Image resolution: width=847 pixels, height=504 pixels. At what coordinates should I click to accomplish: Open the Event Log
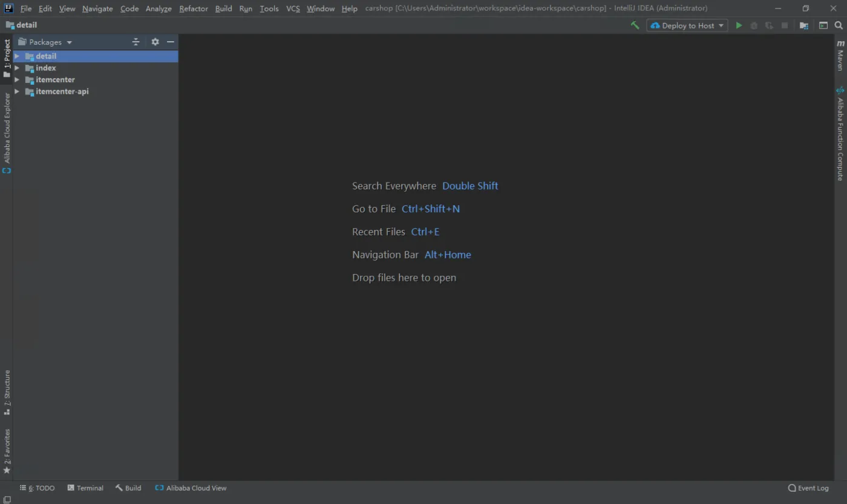point(808,488)
